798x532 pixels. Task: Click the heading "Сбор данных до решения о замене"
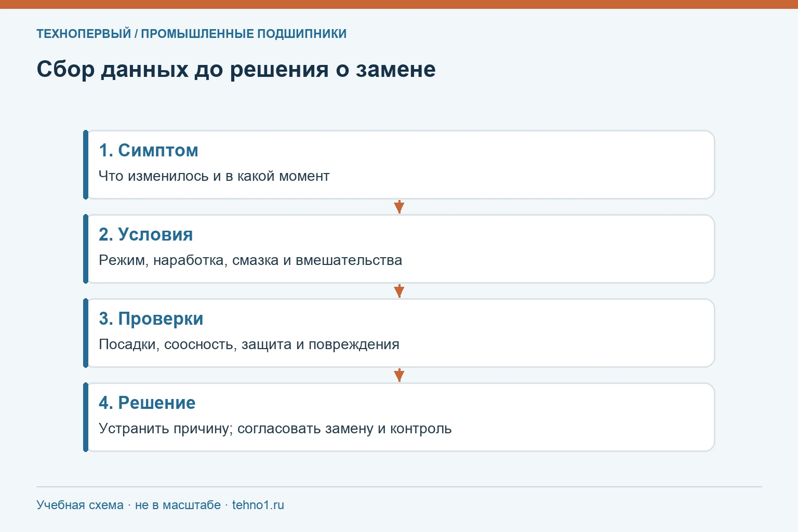[x=236, y=70]
